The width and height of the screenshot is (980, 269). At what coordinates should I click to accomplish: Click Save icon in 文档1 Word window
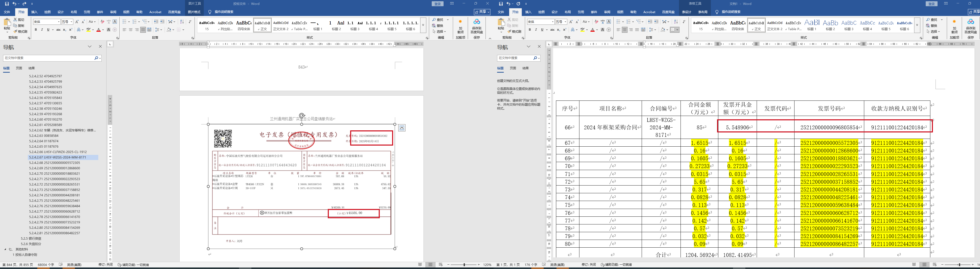pyautogui.click(x=501, y=4)
